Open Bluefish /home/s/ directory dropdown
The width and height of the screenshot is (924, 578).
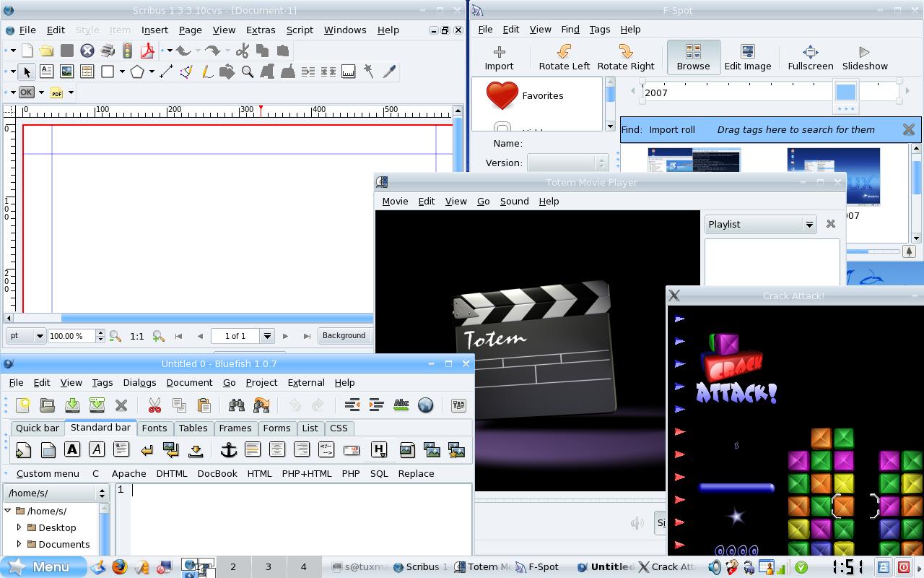(56, 493)
